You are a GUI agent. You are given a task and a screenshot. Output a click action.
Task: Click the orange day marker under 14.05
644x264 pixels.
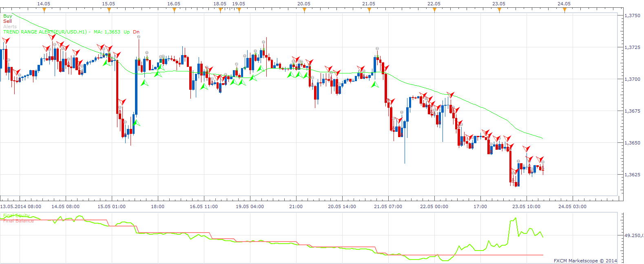point(44,10)
